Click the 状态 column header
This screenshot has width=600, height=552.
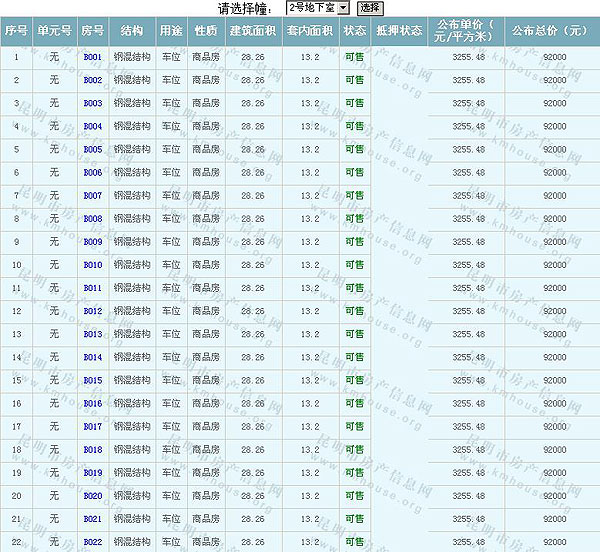[354, 31]
